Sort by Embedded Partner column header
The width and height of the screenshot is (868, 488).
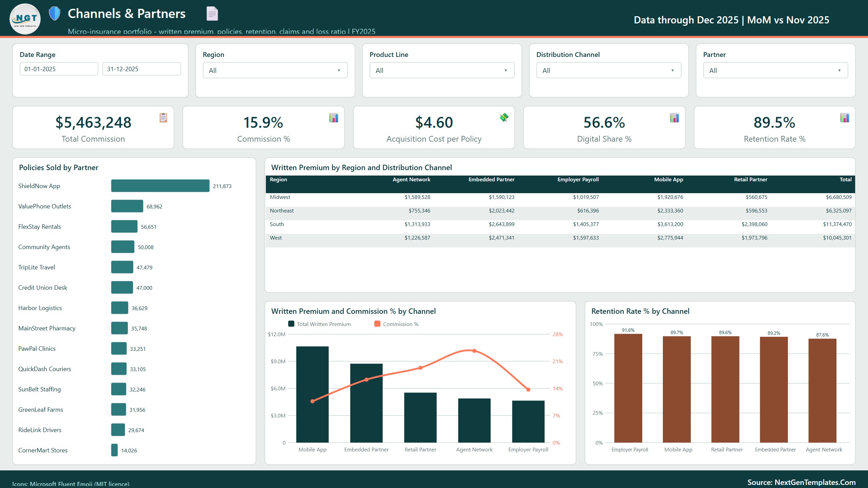click(491, 179)
